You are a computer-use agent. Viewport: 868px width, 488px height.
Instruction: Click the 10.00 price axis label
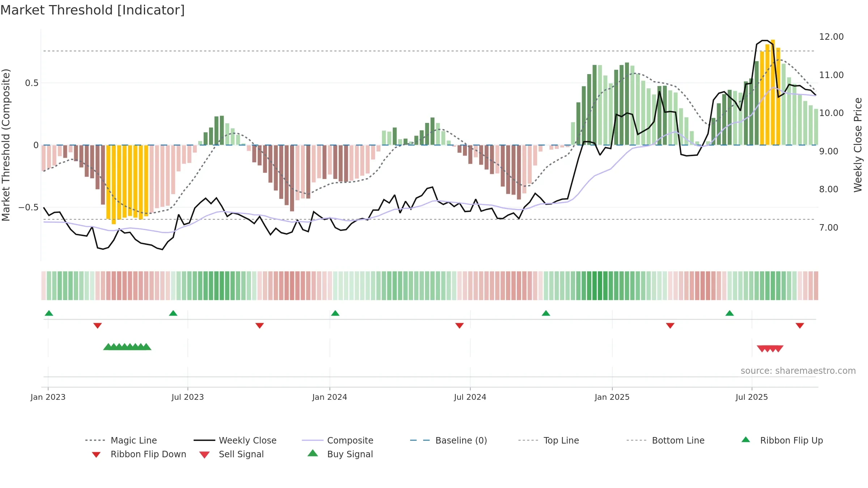pos(831,113)
